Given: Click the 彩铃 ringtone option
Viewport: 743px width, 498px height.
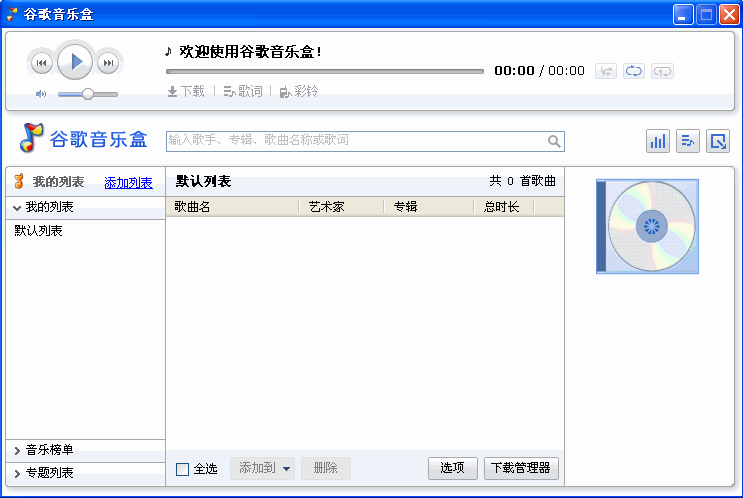Looking at the screenshot, I should click(x=299, y=91).
